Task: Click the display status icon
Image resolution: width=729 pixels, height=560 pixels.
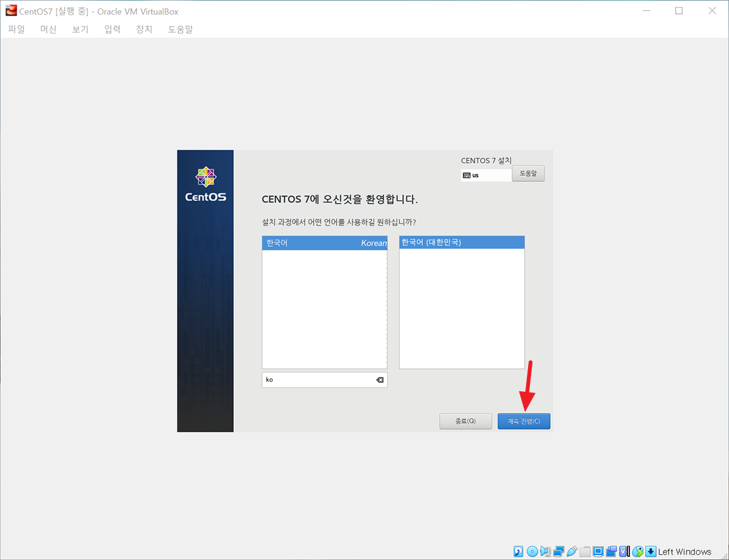Action: (x=598, y=551)
